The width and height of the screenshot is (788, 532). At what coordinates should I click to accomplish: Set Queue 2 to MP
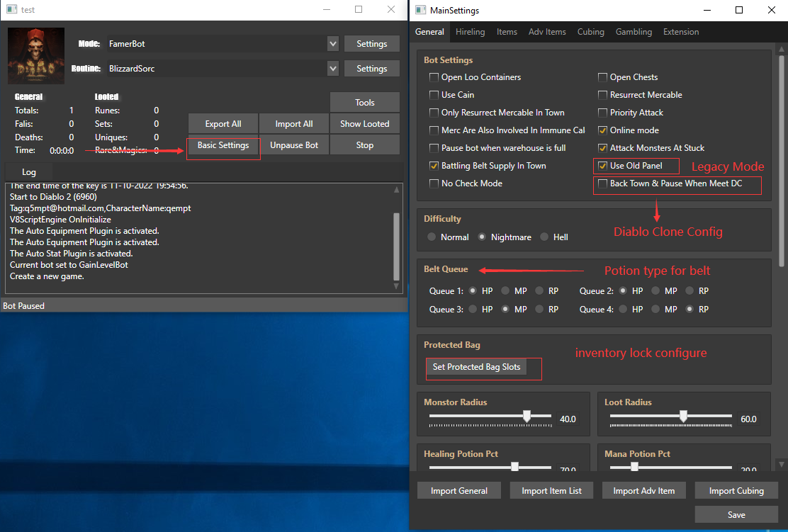point(655,291)
